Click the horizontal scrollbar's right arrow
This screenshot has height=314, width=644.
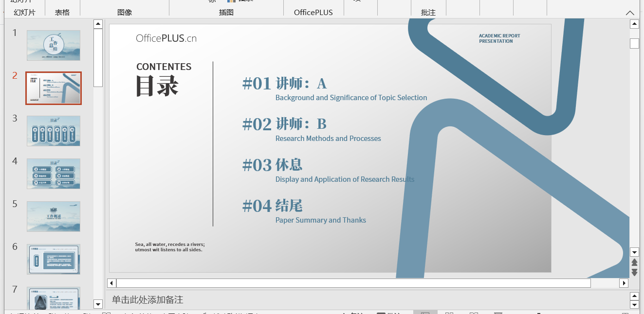[624, 283]
